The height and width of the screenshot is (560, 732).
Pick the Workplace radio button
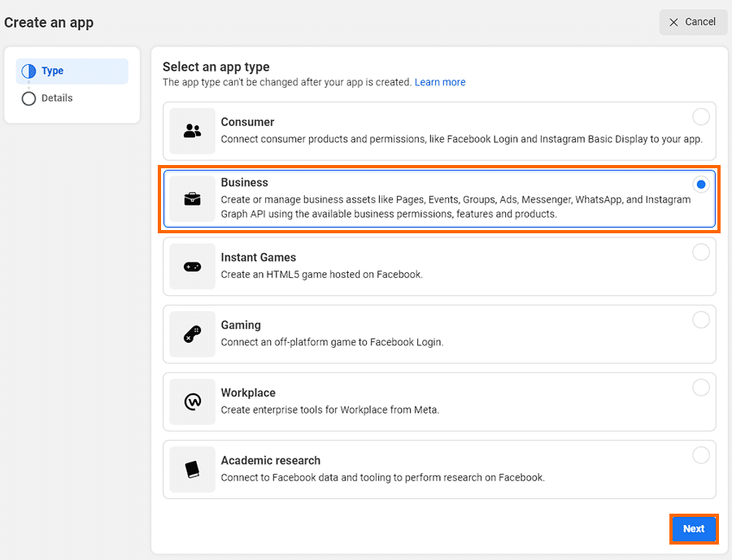click(x=700, y=387)
